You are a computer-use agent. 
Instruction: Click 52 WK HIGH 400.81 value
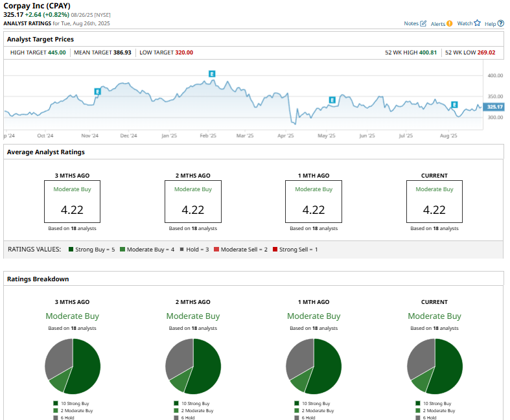[428, 52]
